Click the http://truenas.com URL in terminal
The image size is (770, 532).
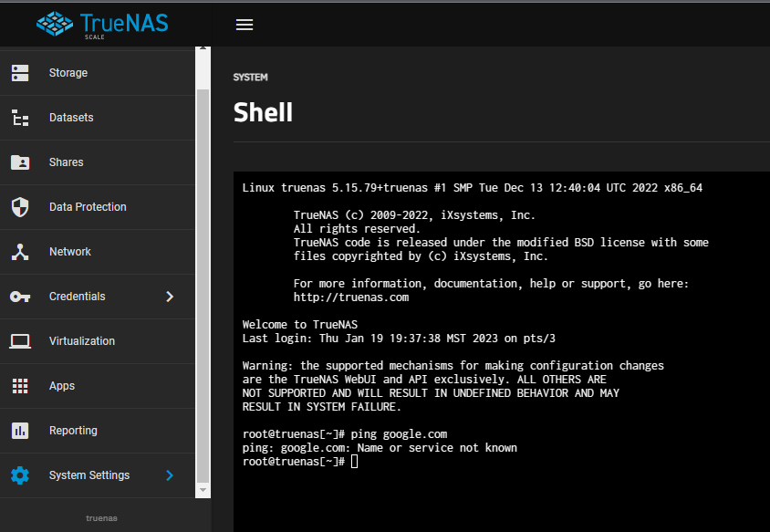[x=351, y=297]
